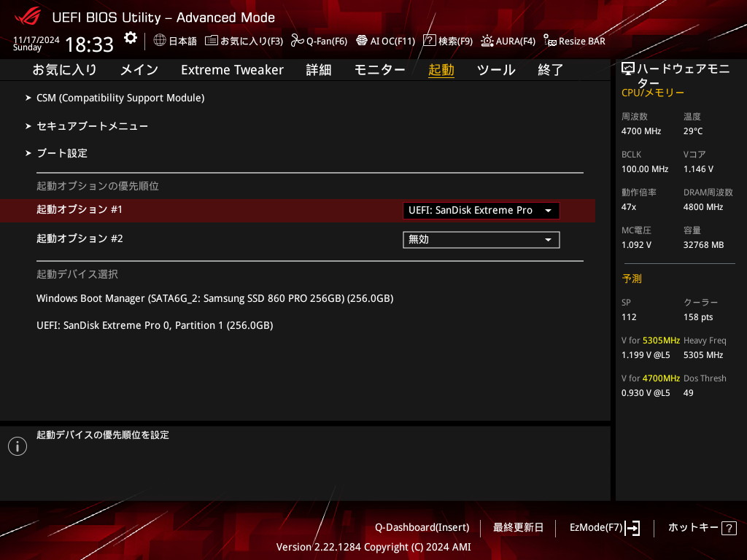Click the hardware monitor display icon
Image resolution: width=747 pixels, height=560 pixels.
pyautogui.click(x=628, y=69)
